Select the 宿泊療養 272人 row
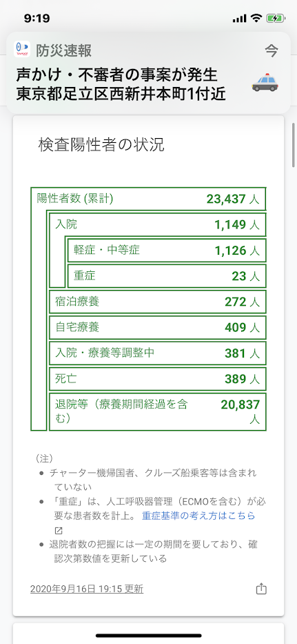This screenshot has height=644, width=297. pyautogui.click(x=158, y=302)
